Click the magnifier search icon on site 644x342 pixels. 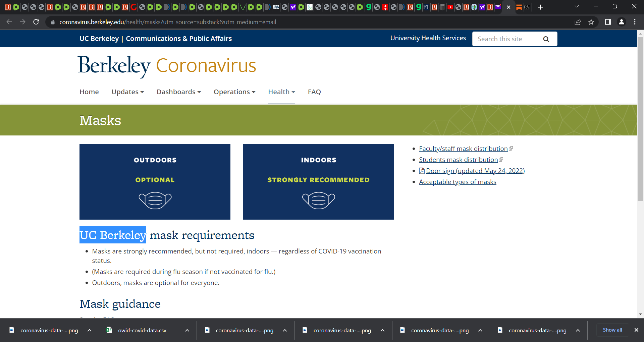[x=546, y=39]
